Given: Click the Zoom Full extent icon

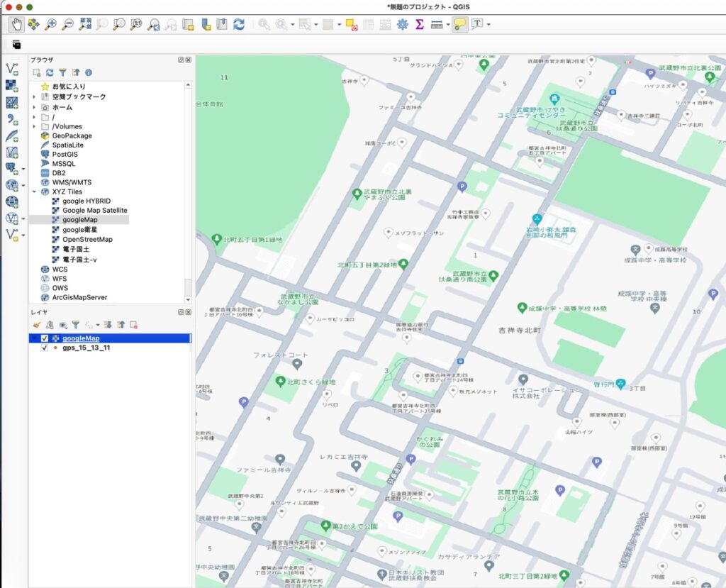Looking at the screenshot, I should point(85,24).
